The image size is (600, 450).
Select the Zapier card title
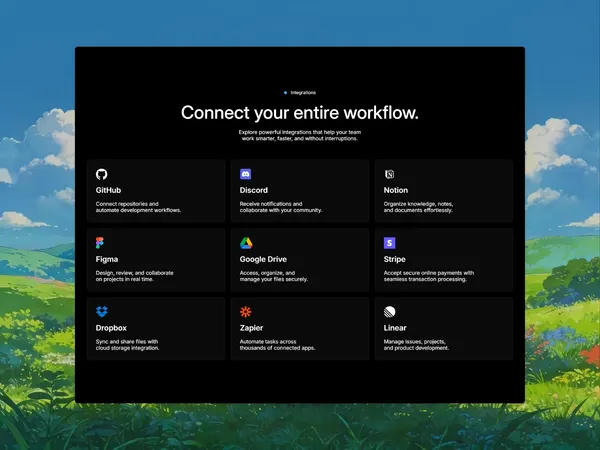tap(251, 328)
